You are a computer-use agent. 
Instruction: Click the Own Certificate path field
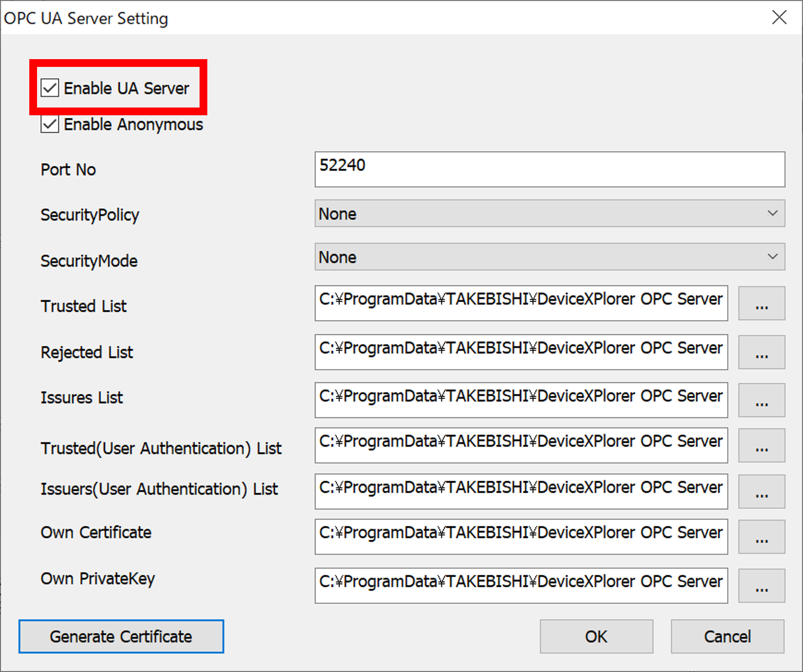click(x=521, y=537)
